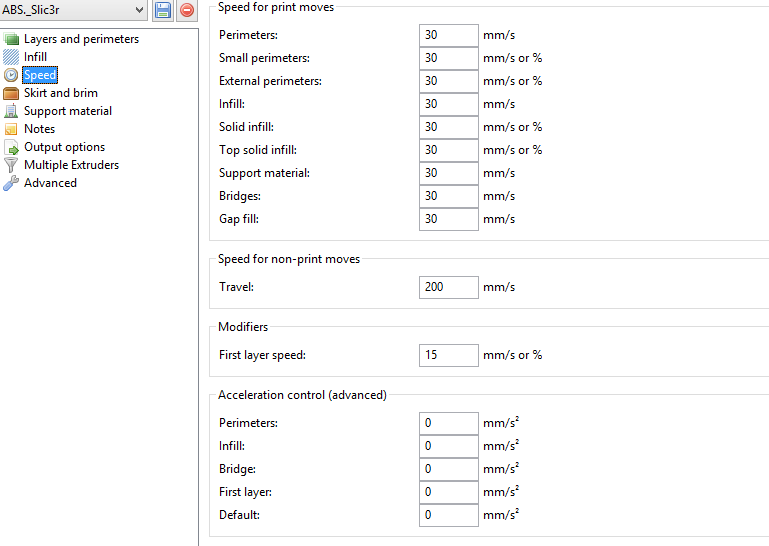Click the Notes yellow icon

[x=11, y=129]
